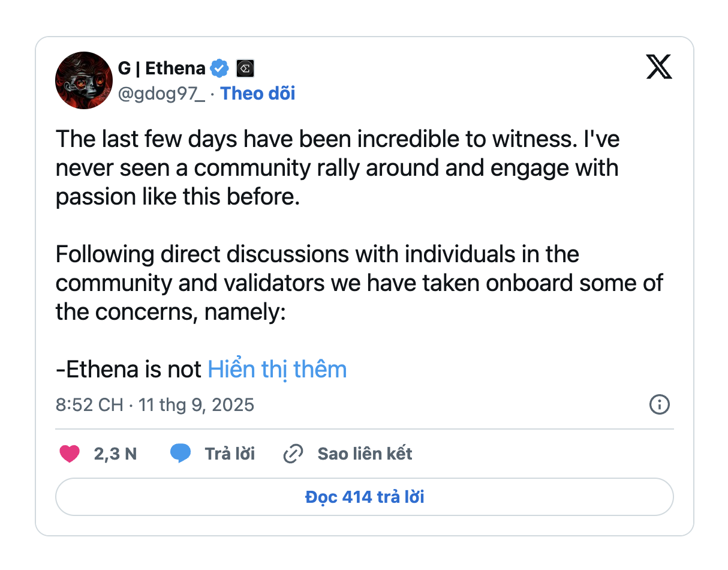The width and height of the screenshot is (728, 570).
Task: Click the display name "G | Ethena"
Action: click(x=161, y=68)
